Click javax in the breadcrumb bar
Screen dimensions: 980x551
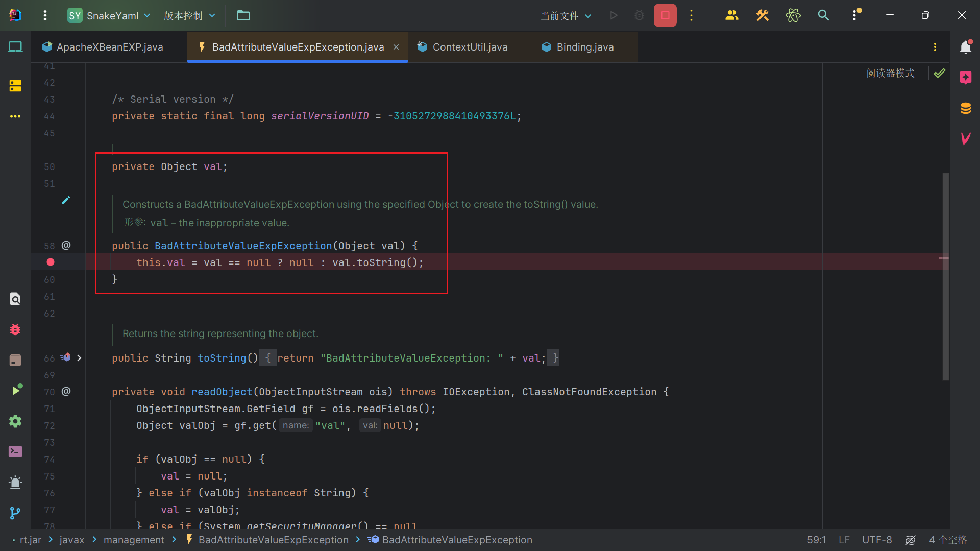pos(72,540)
